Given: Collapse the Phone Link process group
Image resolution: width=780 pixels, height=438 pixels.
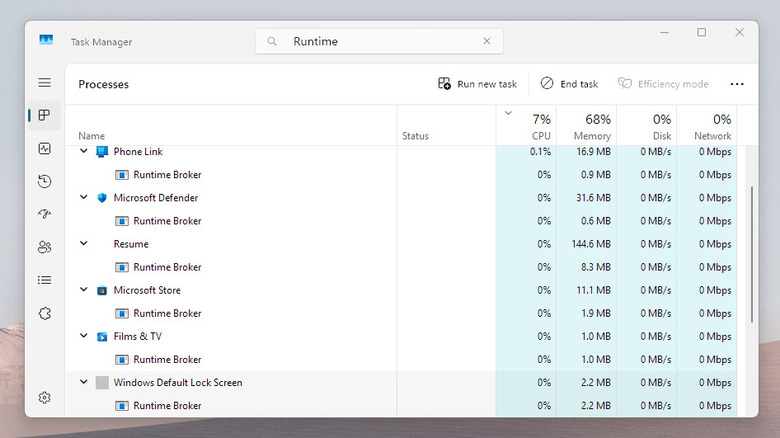Looking at the screenshot, I should tap(84, 152).
